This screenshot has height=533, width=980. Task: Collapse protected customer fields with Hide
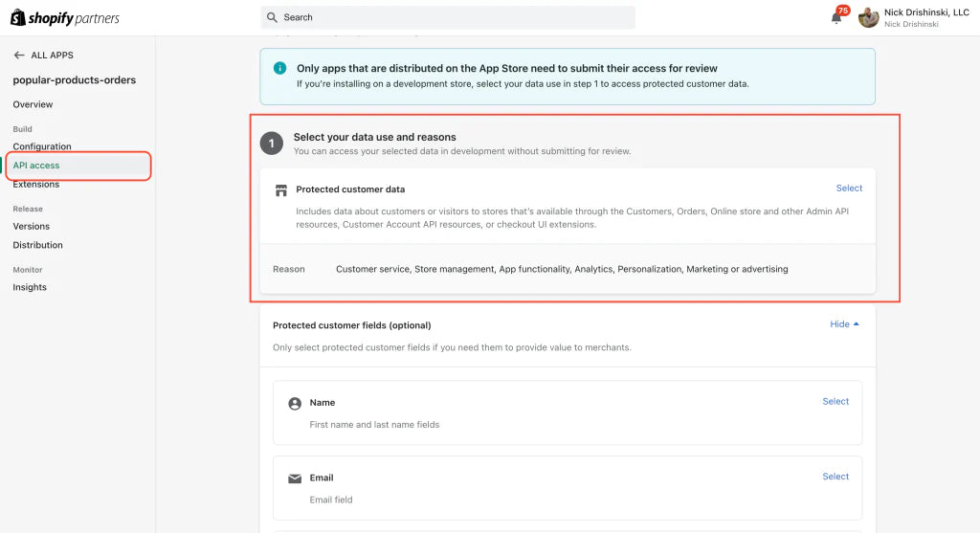coord(844,324)
